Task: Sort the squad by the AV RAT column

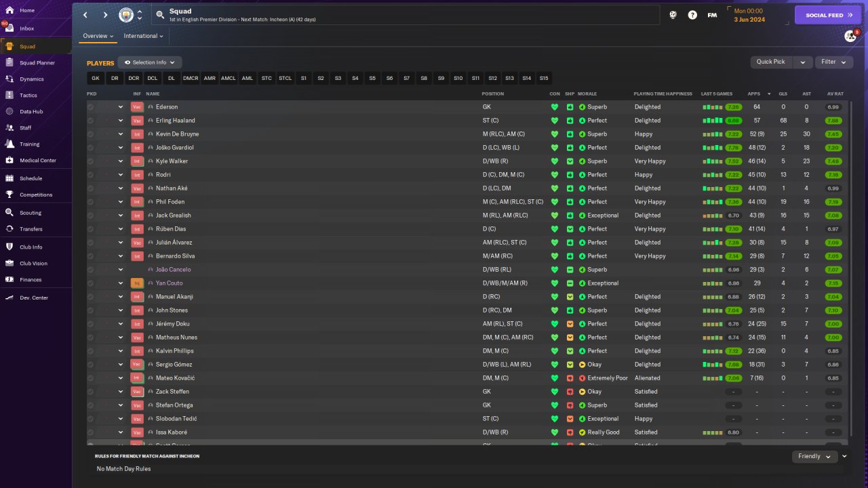Action: pyautogui.click(x=835, y=94)
